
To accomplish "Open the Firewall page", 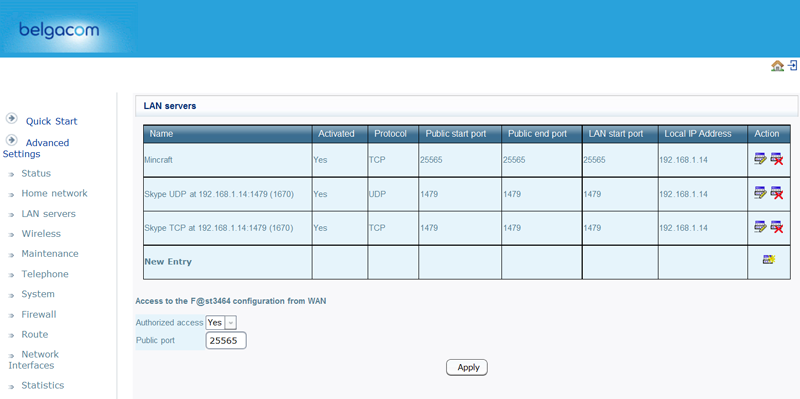I will tap(39, 314).
